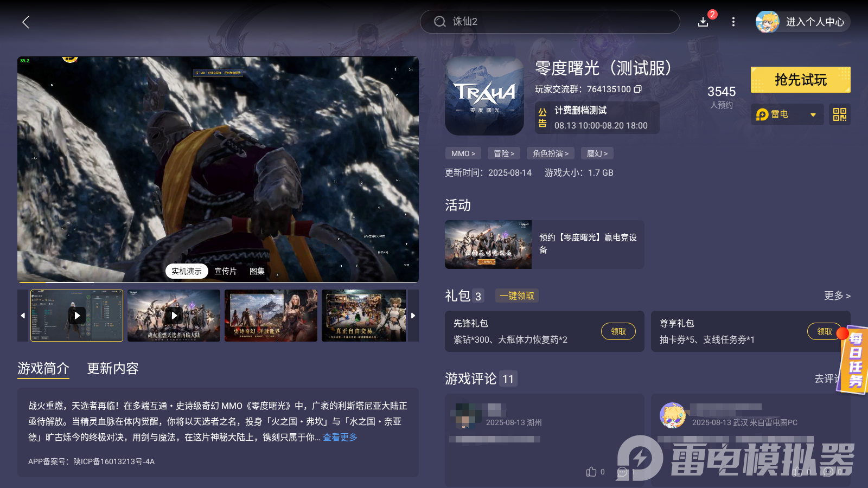Expand gift packs via 更多 link

tap(836, 296)
